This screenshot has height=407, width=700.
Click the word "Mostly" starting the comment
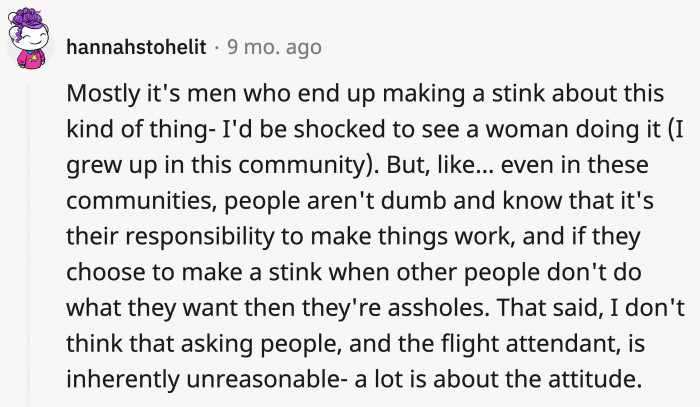pos(99,95)
